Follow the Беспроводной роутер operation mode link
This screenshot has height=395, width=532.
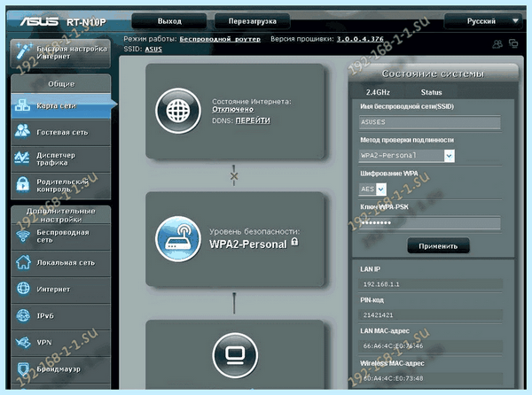coord(220,39)
